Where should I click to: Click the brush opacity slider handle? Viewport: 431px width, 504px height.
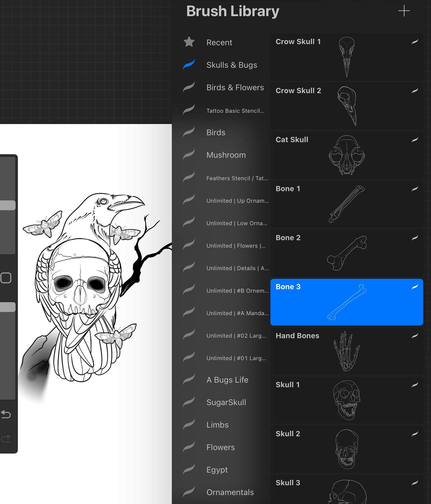click(8, 307)
